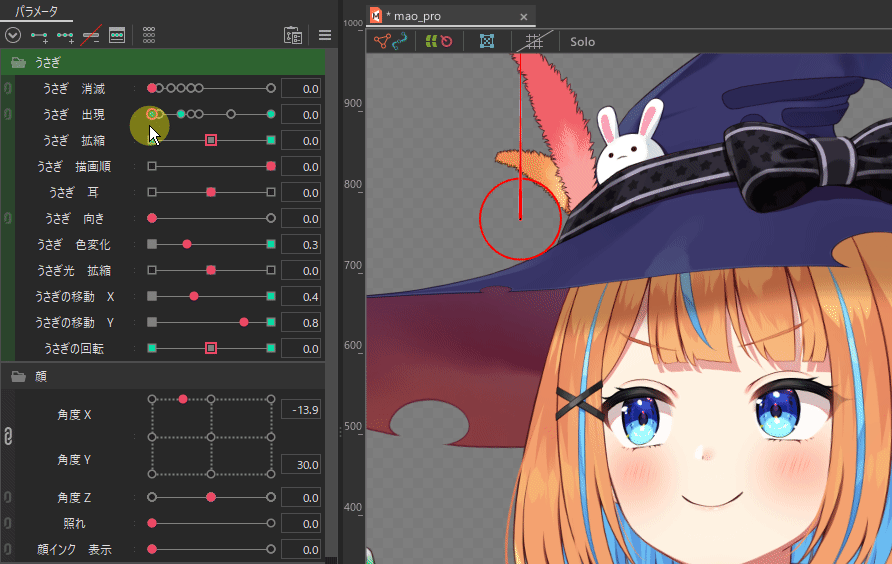The height and width of the screenshot is (564, 892).
Task: Toggle the blue path display icon
Action: click(400, 41)
